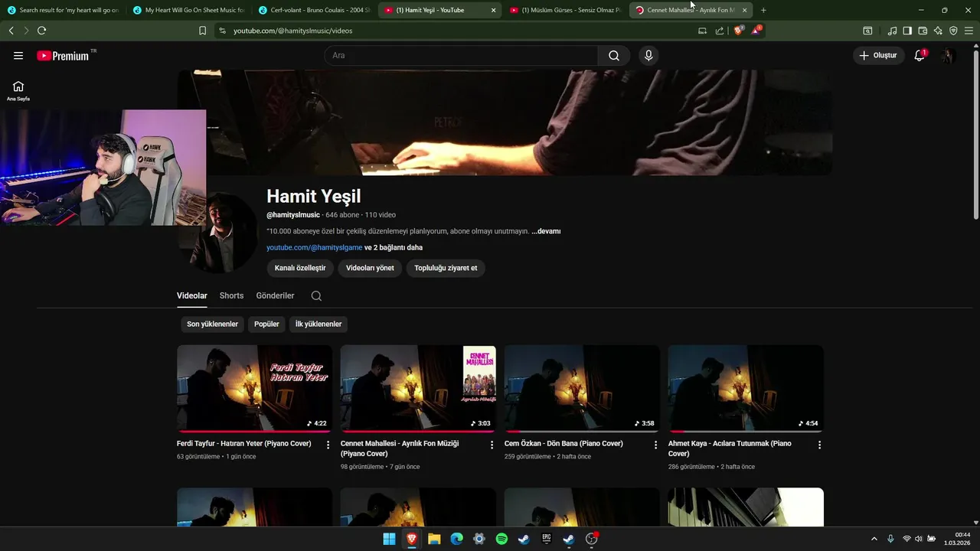Open Cem Özkan Dön Bana thumbnail

[582, 388]
